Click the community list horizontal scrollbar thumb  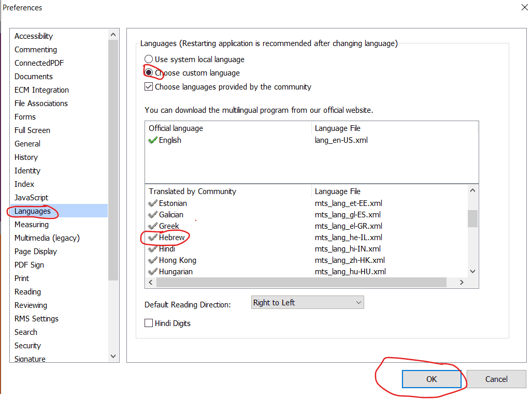[301, 283]
